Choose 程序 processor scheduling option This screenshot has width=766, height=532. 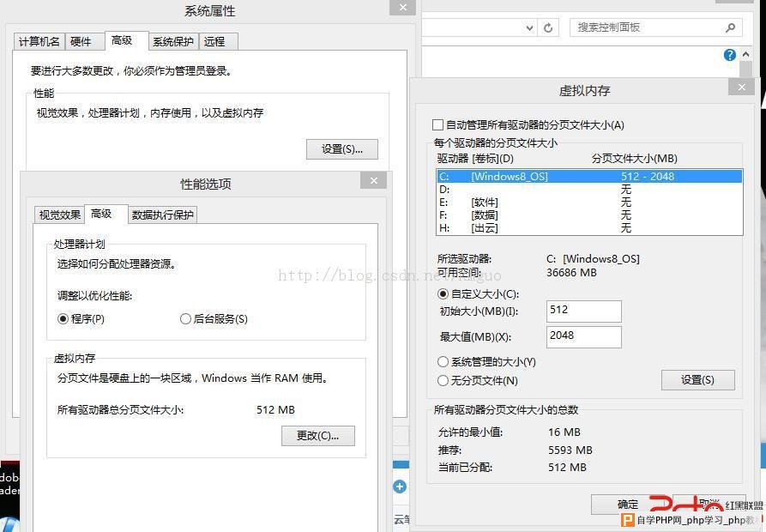pos(63,319)
